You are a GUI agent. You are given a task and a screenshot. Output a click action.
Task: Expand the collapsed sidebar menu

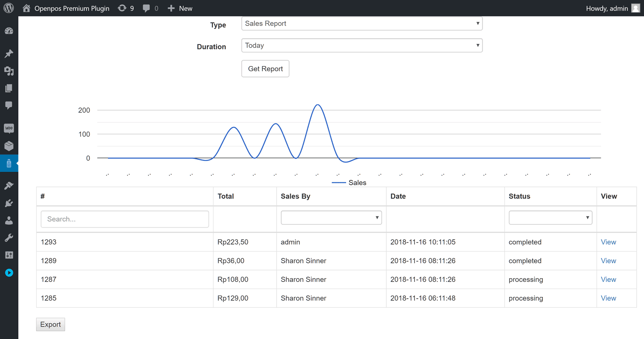pyautogui.click(x=9, y=273)
